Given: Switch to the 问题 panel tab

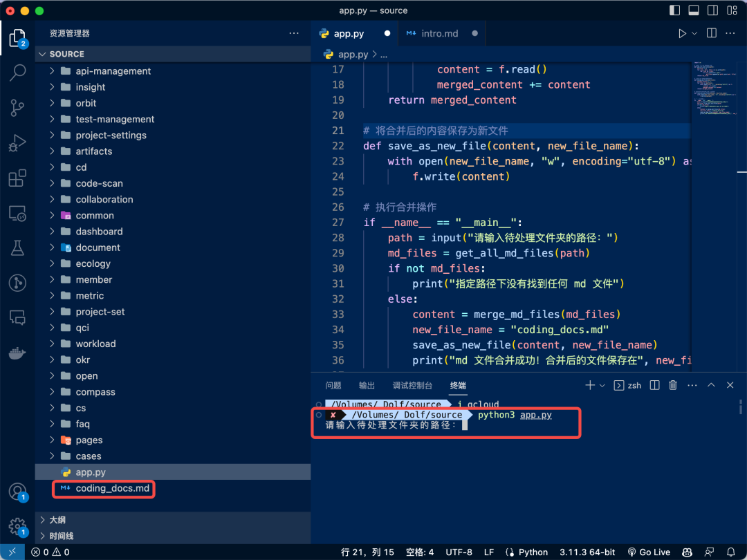Looking at the screenshot, I should point(333,385).
